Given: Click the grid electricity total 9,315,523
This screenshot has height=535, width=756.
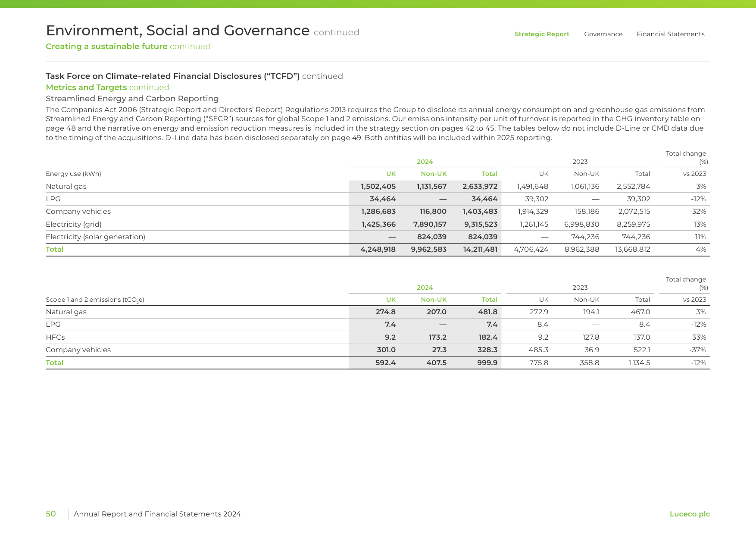Looking at the screenshot, I should (481, 224).
